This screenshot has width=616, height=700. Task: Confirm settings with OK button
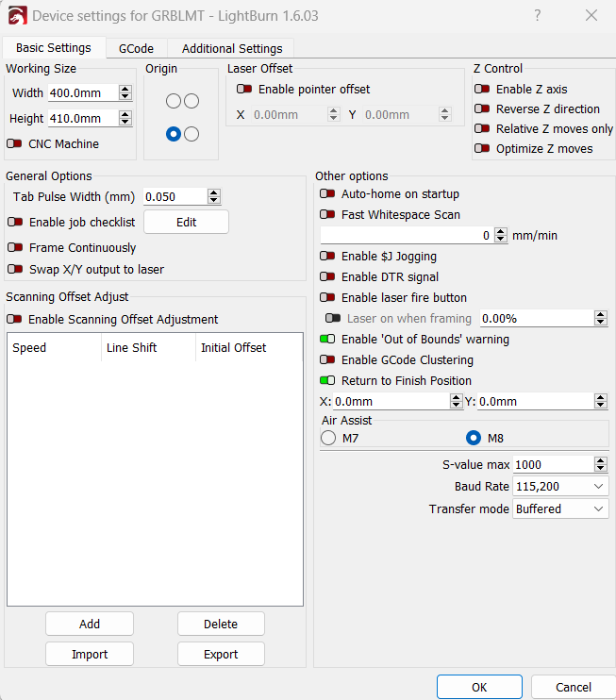coord(479,687)
